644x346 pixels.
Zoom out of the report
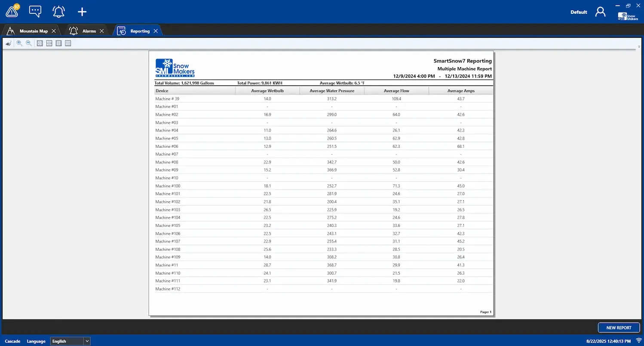pyautogui.click(x=29, y=43)
